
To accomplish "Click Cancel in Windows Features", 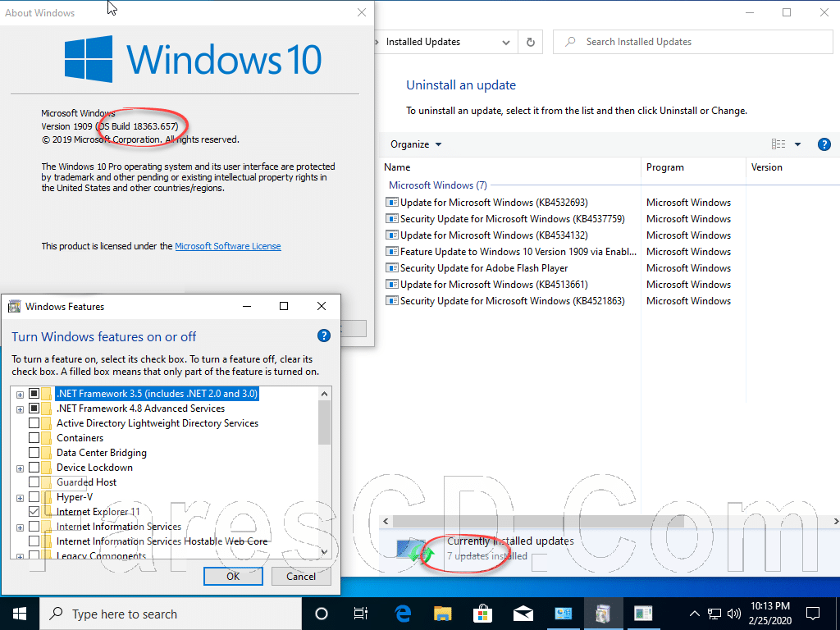I will point(301,576).
